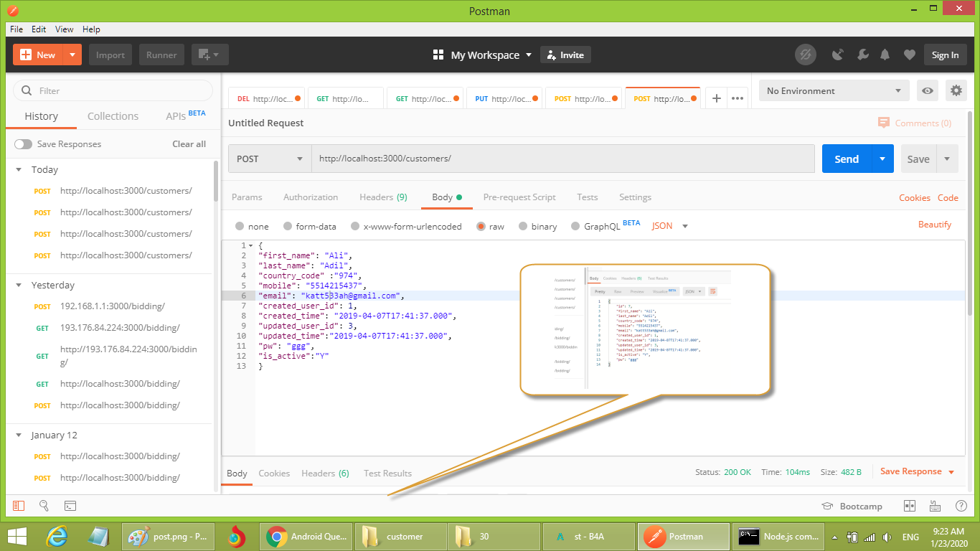The height and width of the screenshot is (551, 980).
Task: Open settings via the wrench icon
Action: [x=862, y=55]
